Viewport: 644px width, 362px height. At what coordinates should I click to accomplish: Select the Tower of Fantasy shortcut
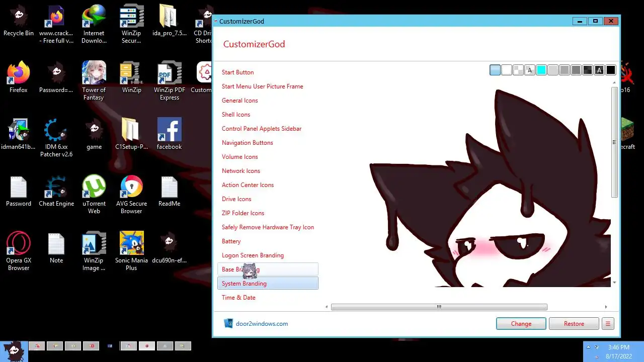(x=94, y=81)
